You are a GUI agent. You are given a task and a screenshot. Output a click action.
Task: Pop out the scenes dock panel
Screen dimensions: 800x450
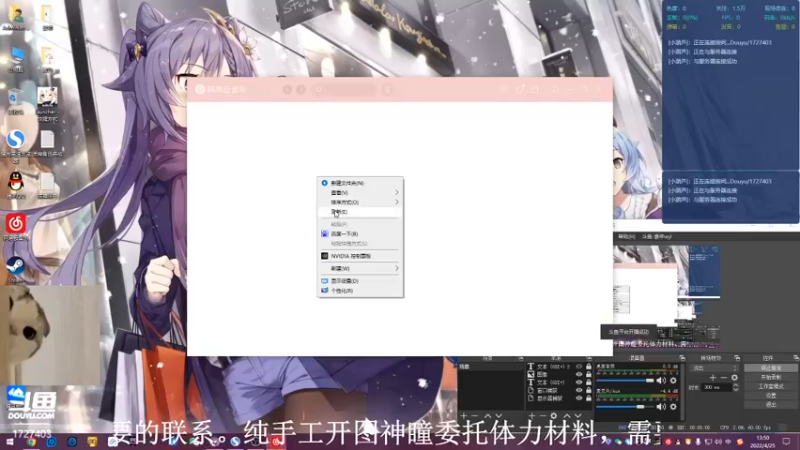(x=521, y=358)
